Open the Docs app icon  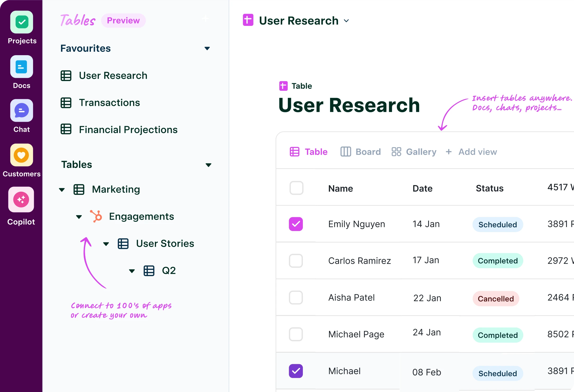pos(22,67)
